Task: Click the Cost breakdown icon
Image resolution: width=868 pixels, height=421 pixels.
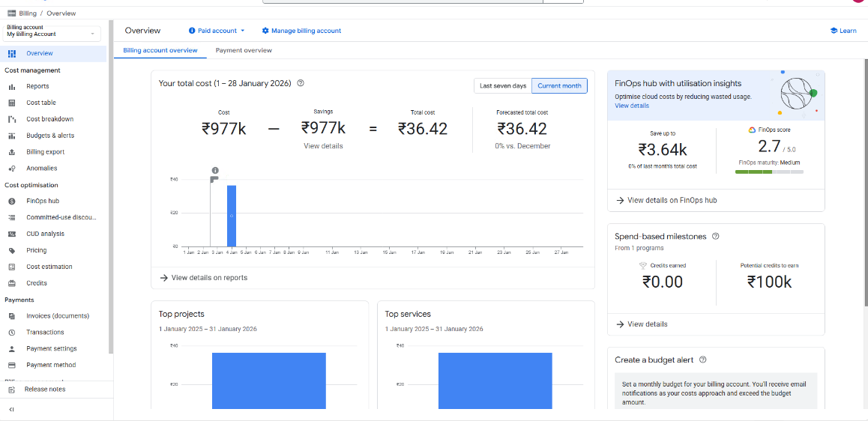Action: [x=12, y=119]
